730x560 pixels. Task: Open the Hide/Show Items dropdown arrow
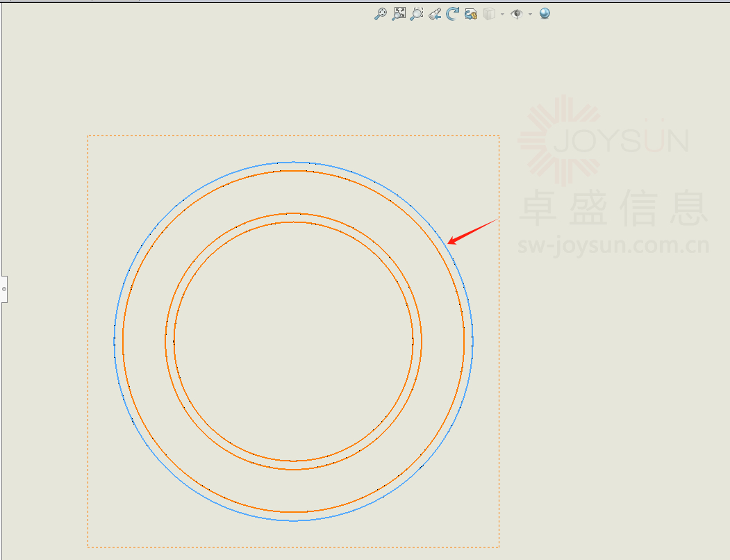coord(530,14)
